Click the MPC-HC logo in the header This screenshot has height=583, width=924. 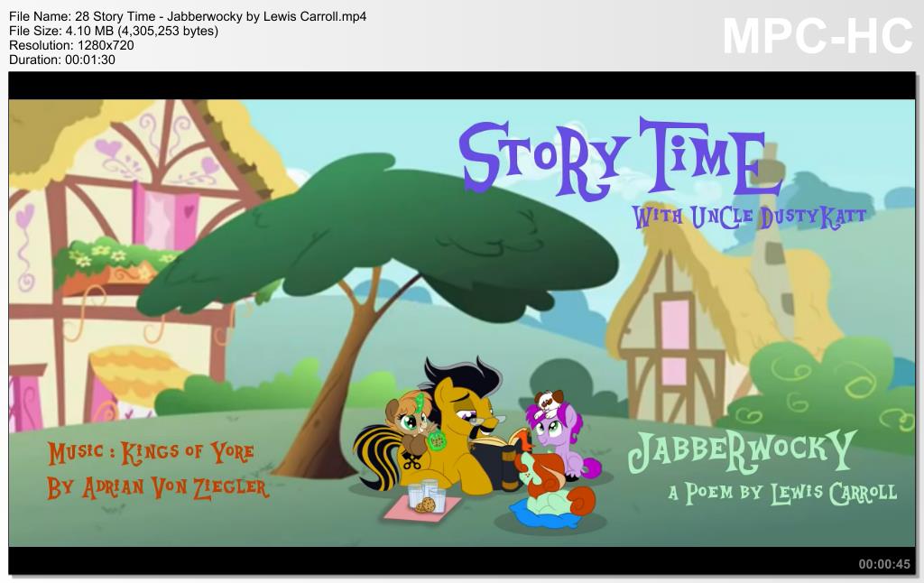tap(818, 35)
